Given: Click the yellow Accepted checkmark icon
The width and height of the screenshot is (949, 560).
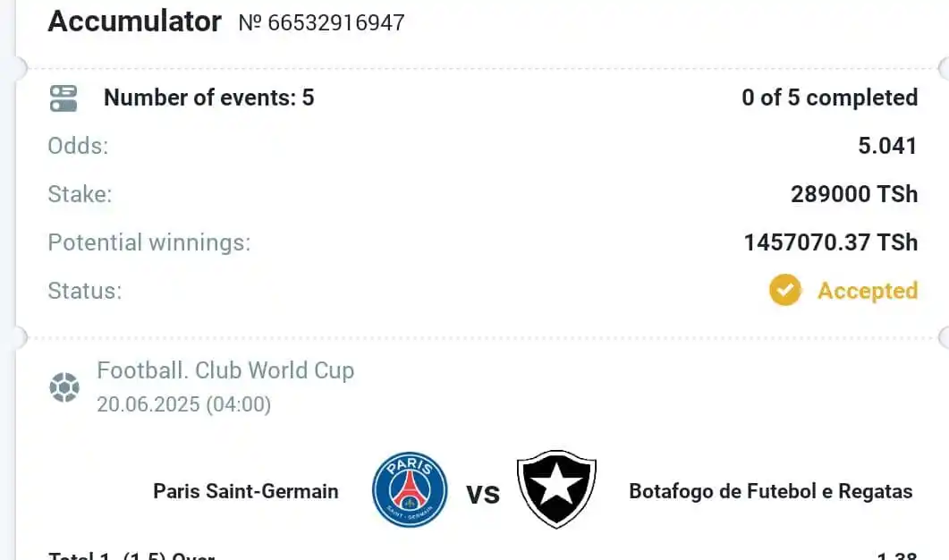Looking at the screenshot, I should point(785,290).
